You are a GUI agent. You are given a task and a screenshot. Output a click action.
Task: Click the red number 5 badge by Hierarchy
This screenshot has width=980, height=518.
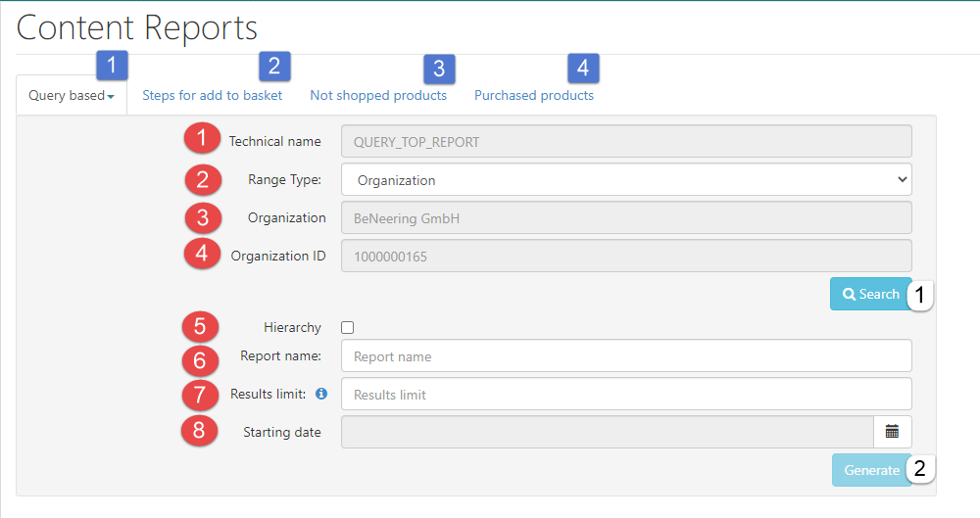click(x=201, y=327)
